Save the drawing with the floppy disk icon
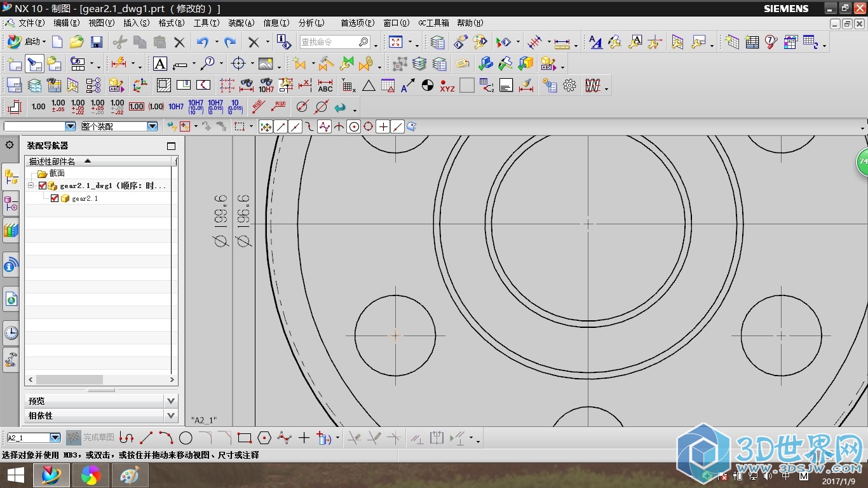The width and height of the screenshot is (868, 488). click(x=97, y=42)
